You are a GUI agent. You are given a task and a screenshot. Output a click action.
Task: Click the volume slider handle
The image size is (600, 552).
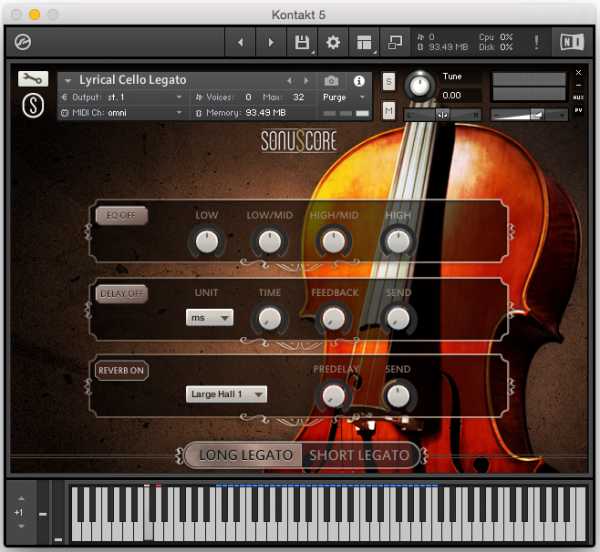[536, 114]
